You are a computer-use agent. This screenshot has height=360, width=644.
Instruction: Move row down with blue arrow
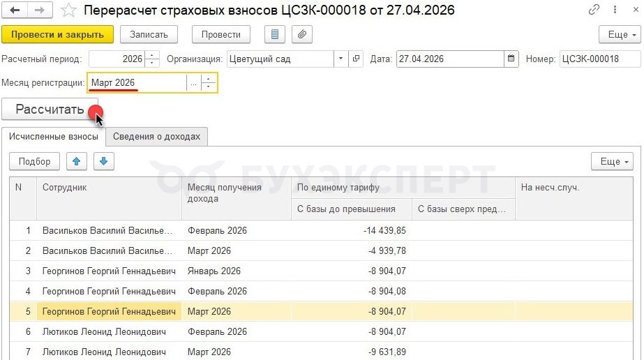[x=104, y=161]
